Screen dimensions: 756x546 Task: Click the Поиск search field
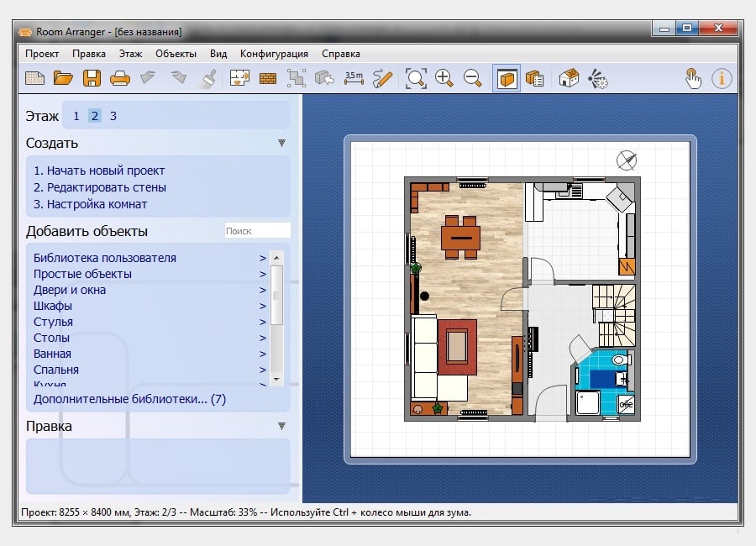pyautogui.click(x=258, y=230)
